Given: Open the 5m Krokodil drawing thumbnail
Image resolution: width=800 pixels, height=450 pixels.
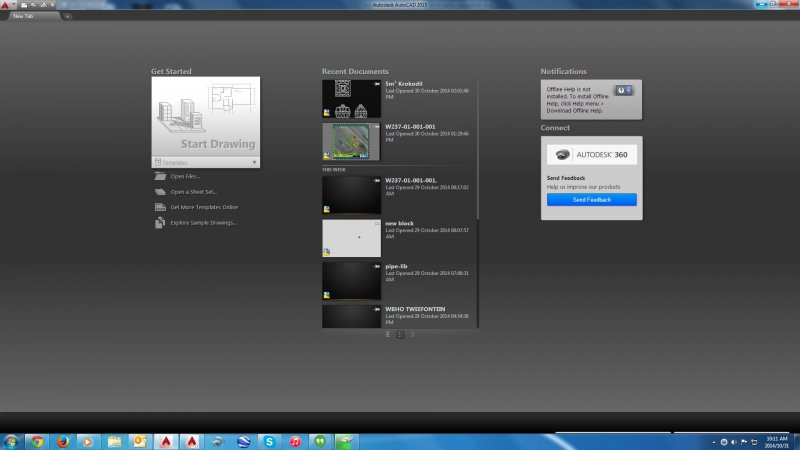Looking at the screenshot, I should tap(351, 99).
